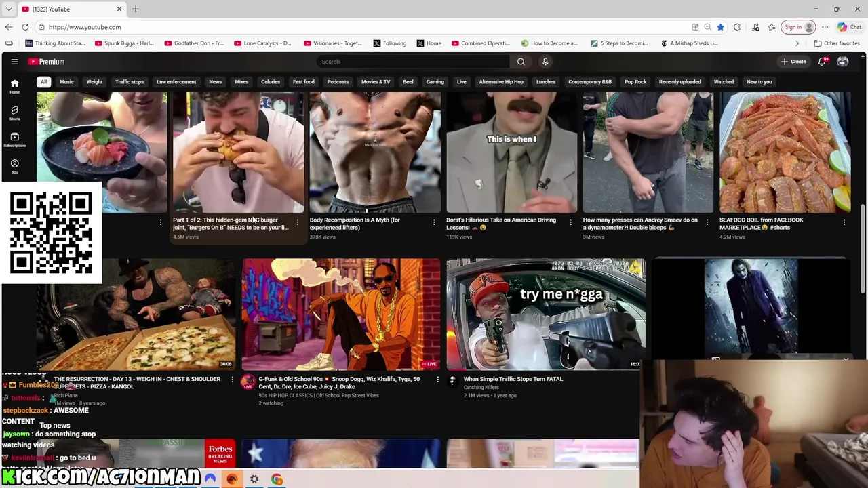Click the browser Sign in button
Screen dimensions: 868x488
pyautogui.click(x=799, y=27)
